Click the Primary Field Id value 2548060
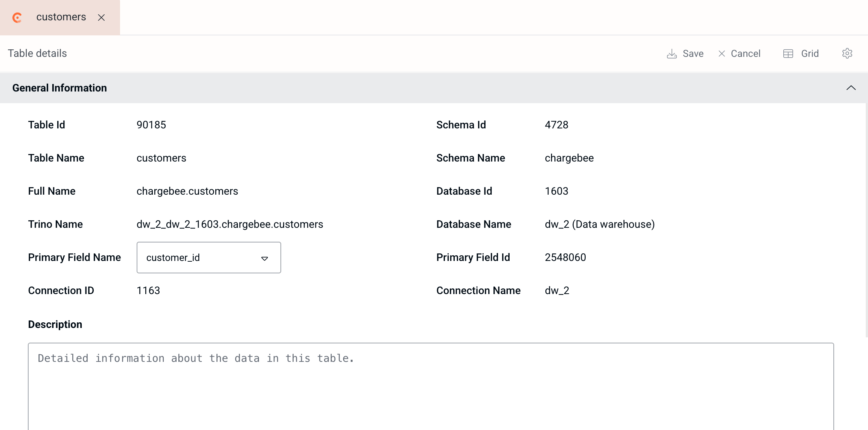 click(x=565, y=258)
